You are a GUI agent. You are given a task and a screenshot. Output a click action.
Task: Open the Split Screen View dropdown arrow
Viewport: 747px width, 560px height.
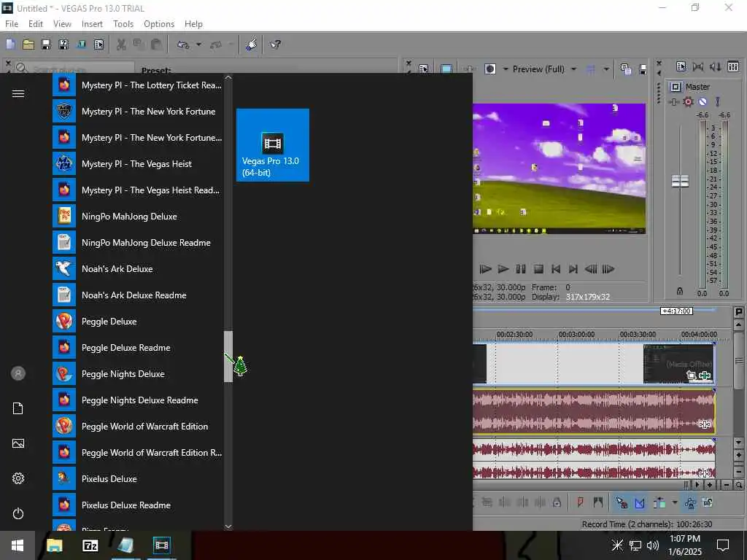click(505, 69)
